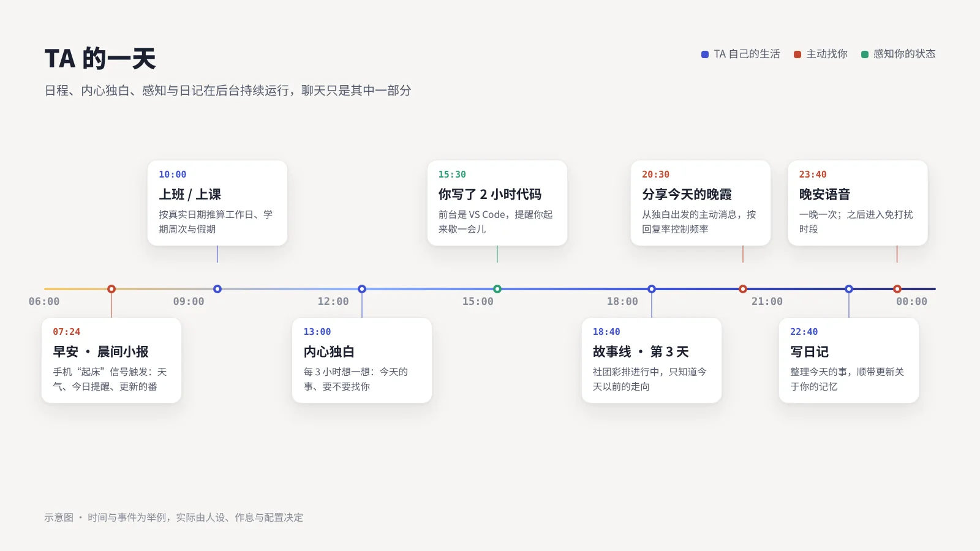The image size is (980, 551).
Task: Click the 10:00 blue timeline marker
Action: point(217,289)
